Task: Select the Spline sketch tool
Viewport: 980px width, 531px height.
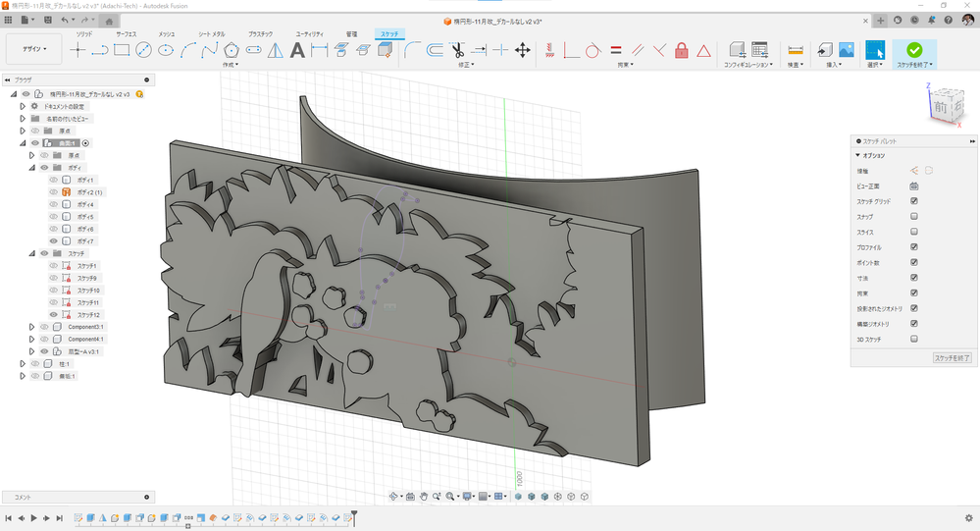Action: tap(209, 51)
